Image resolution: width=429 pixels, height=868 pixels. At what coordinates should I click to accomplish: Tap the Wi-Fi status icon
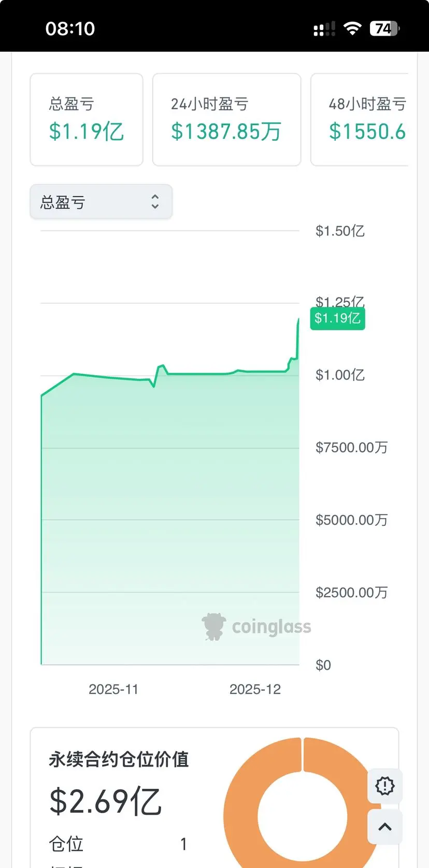(352, 28)
